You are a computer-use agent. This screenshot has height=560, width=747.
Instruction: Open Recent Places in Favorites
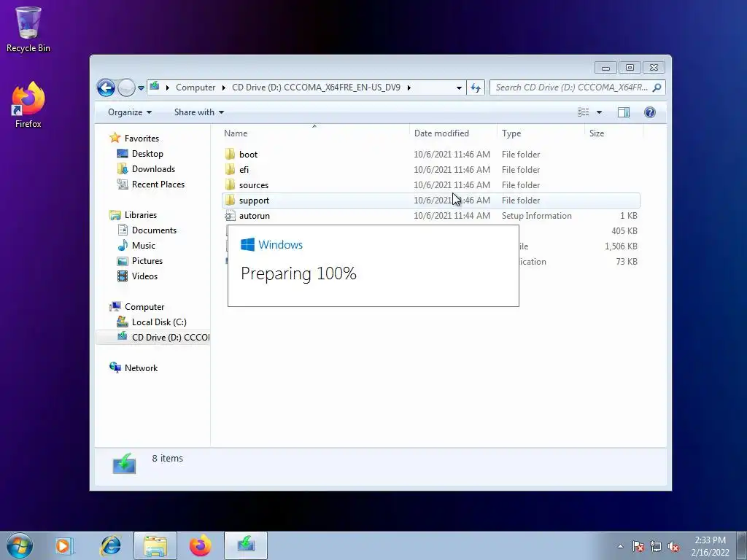158,184
